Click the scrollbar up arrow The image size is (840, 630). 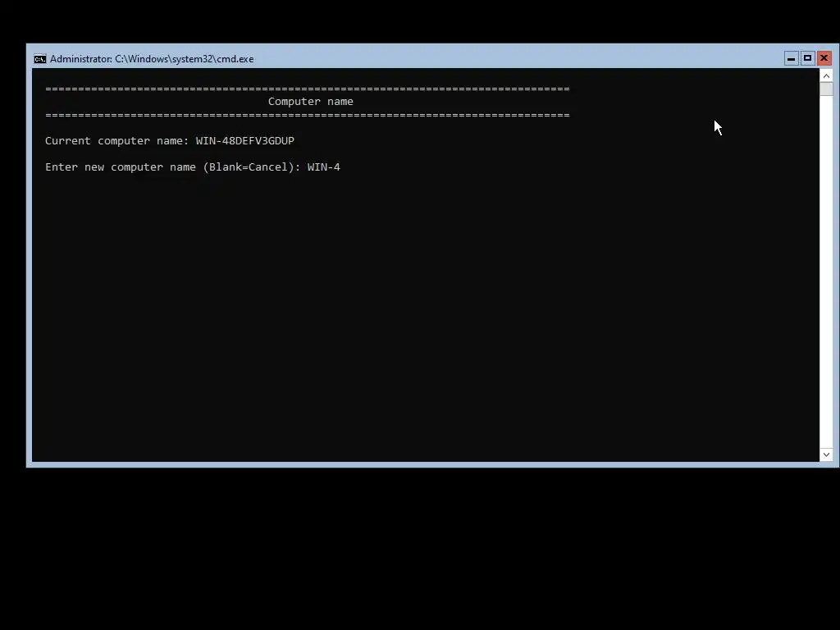tap(826, 76)
